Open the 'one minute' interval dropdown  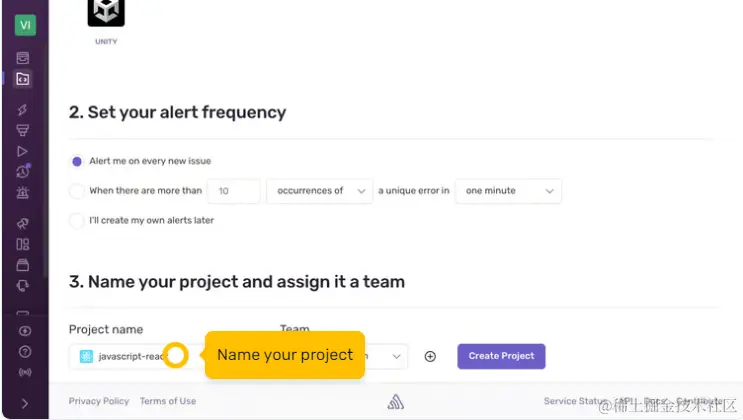(508, 191)
